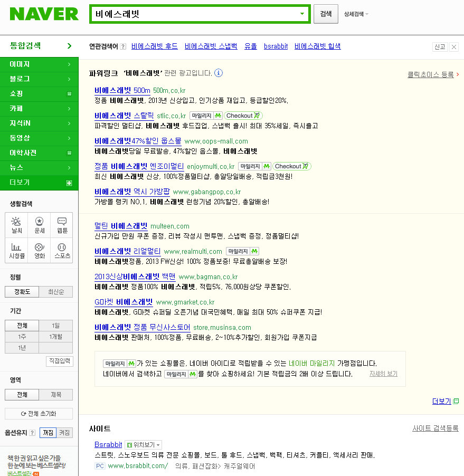464x476 pixels.
Task: Click the 직접입력 date entry button
Action: click(60, 361)
